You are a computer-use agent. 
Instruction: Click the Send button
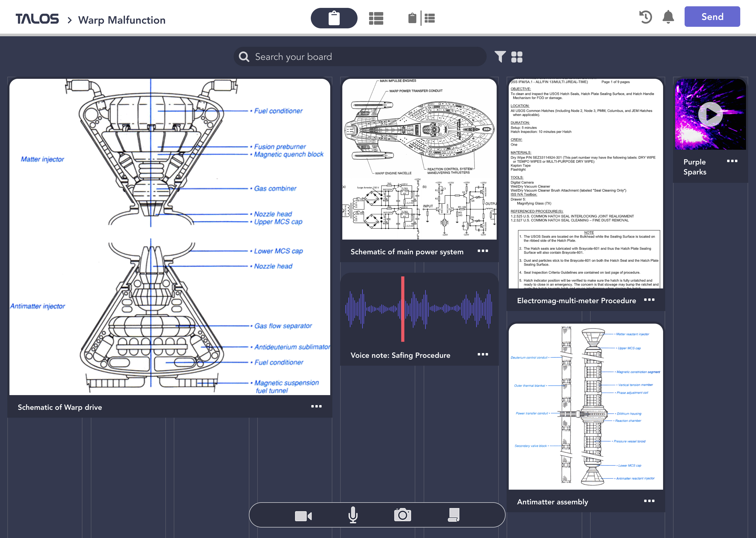(712, 17)
